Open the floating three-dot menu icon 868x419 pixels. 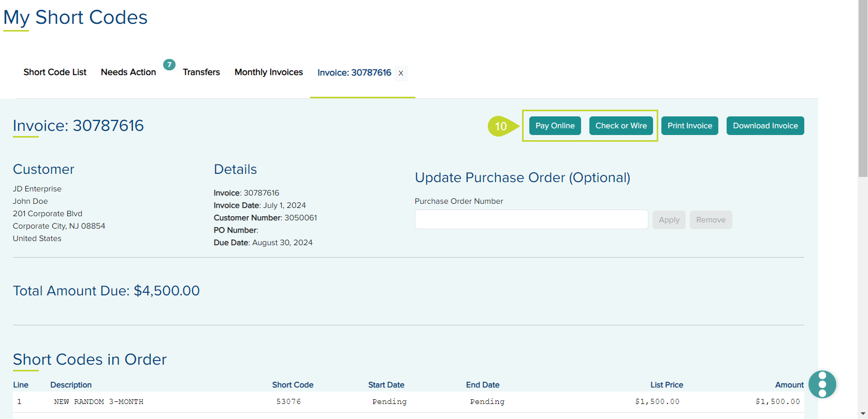click(822, 384)
